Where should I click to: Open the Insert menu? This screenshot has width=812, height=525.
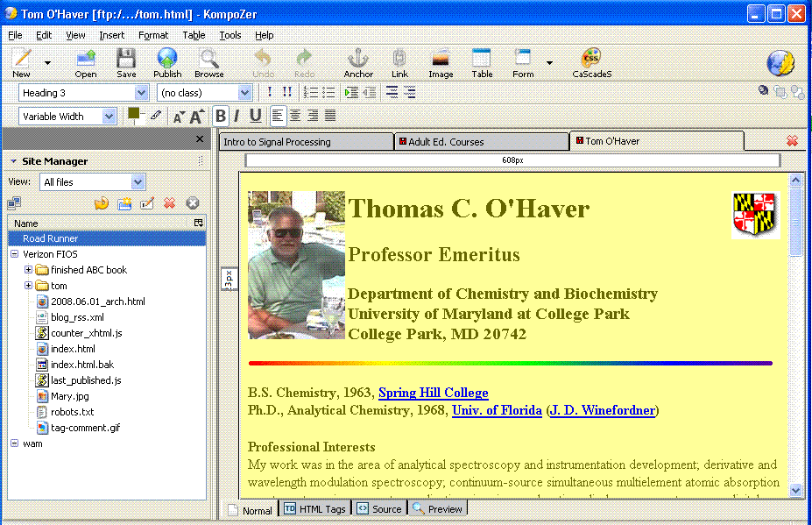coord(112,35)
